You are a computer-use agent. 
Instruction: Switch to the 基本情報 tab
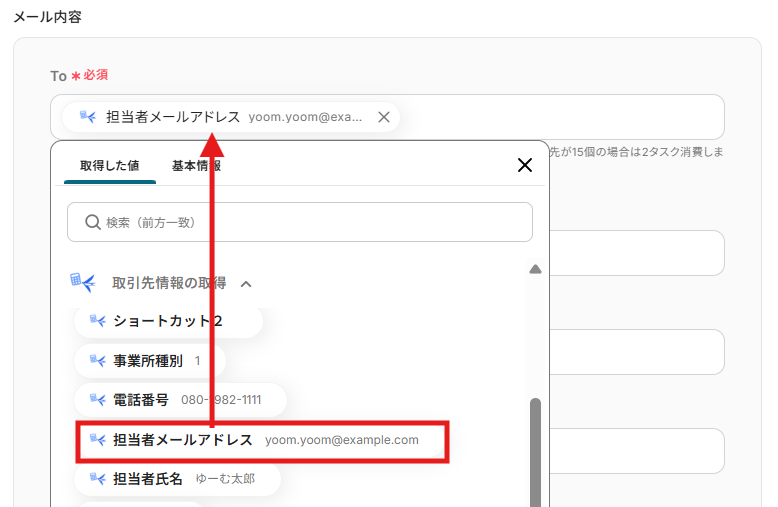coord(196,166)
